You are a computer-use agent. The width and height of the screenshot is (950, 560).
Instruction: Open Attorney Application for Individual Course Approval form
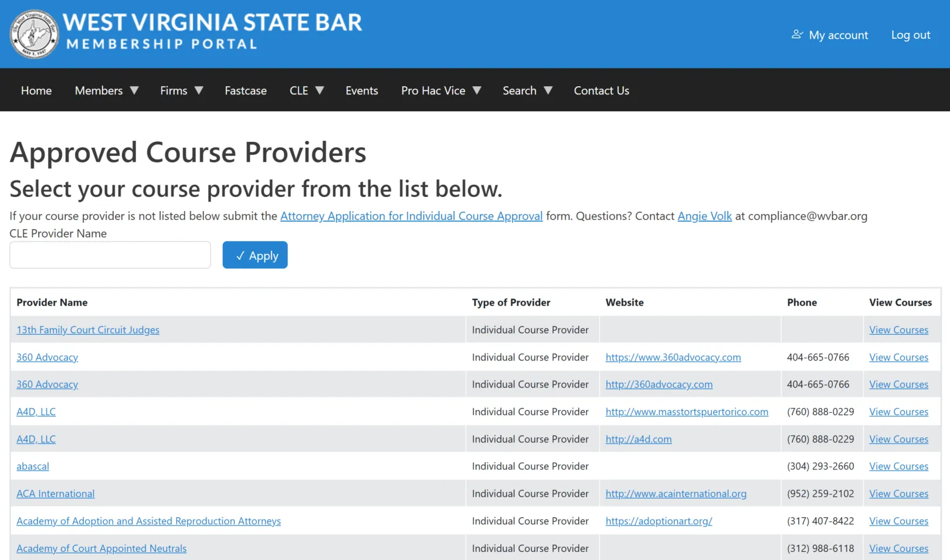click(412, 216)
